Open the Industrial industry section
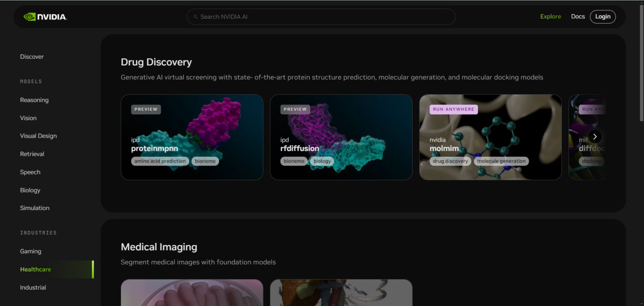The width and height of the screenshot is (644, 306). pos(33,288)
